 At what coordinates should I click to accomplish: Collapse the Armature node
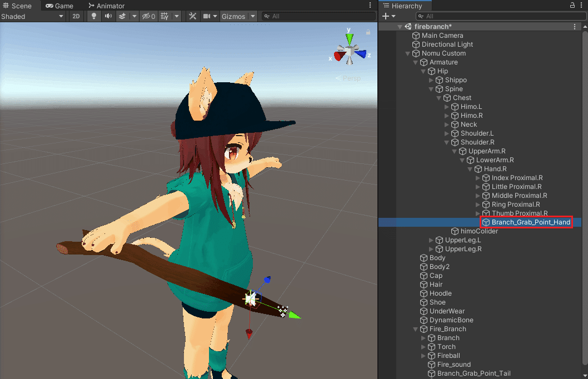click(x=416, y=62)
